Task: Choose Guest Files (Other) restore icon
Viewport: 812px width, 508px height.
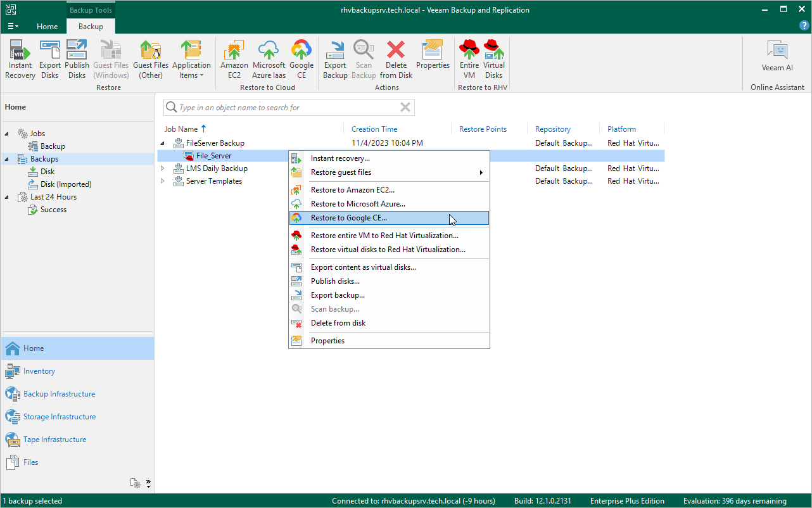Action: 151,60
